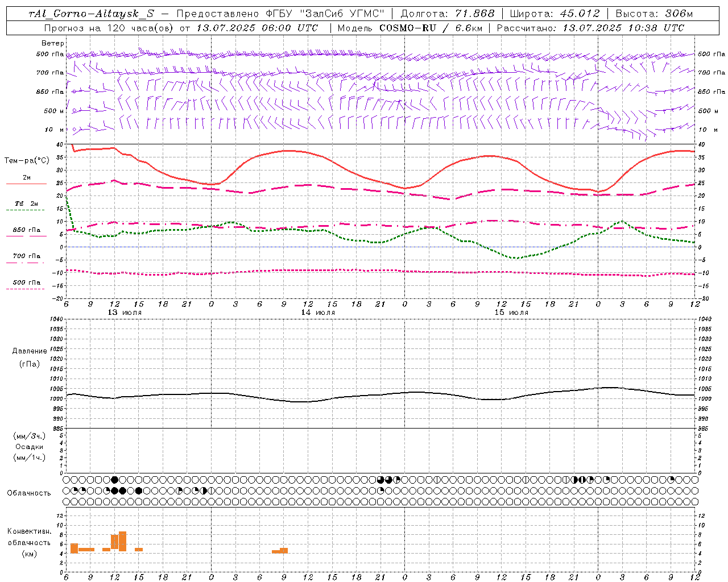The height and width of the screenshot is (582, 728).
Task: Click the Высота: 306м value
Action: click(x=654, y=14)
